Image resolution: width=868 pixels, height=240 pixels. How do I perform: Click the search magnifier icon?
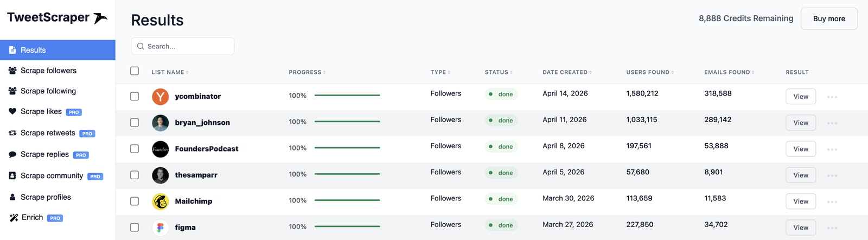pyautogui.click(x=141, y=46)
